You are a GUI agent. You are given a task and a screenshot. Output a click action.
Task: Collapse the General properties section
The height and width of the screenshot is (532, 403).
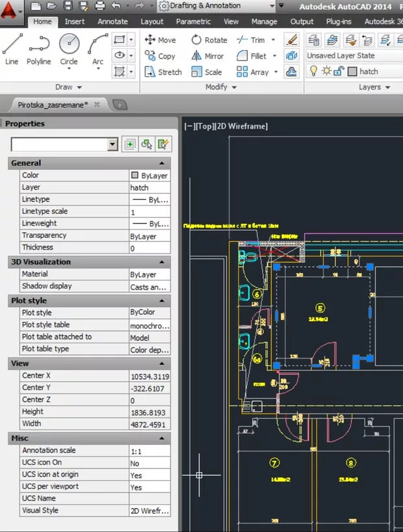[x=162, y=163]
